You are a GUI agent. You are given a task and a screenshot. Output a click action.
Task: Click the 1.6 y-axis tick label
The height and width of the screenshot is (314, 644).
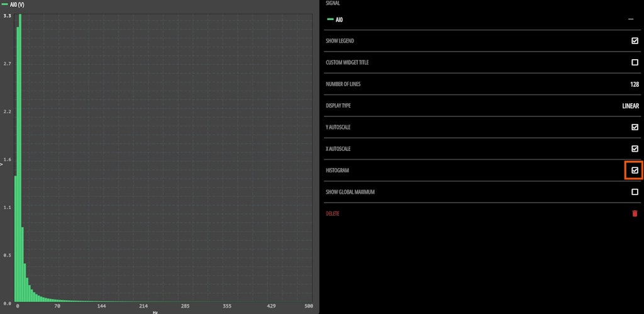point(7,159)
